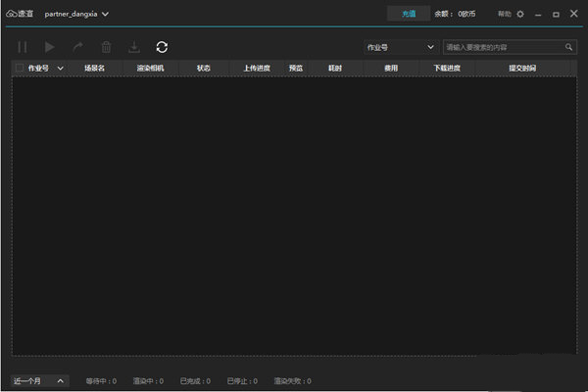This screenshot has height=392, width=588.
Task: Sort by 渲染相机 column header
Action: (x=150, y=68)
